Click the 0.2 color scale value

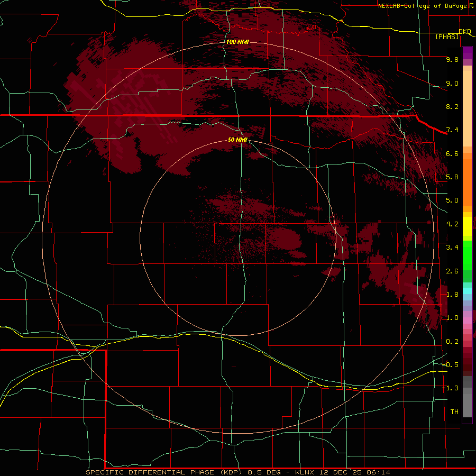452,342
